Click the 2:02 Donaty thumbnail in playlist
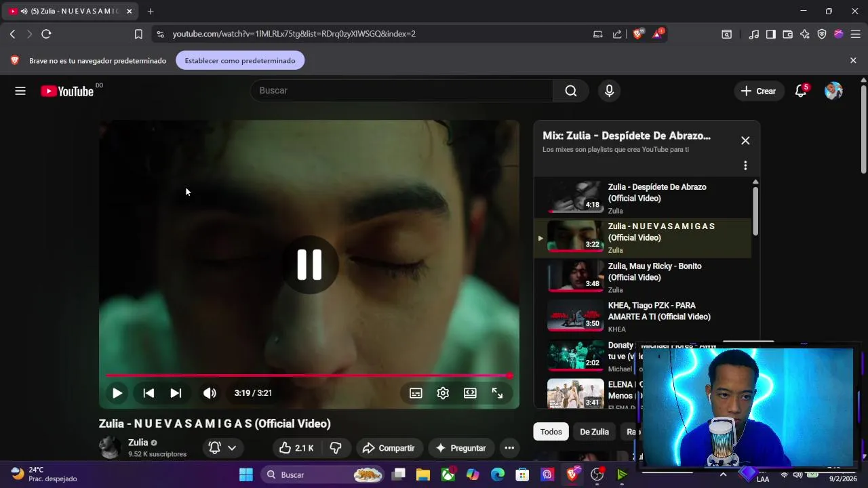Screen dimensions: 868x488 575,356
